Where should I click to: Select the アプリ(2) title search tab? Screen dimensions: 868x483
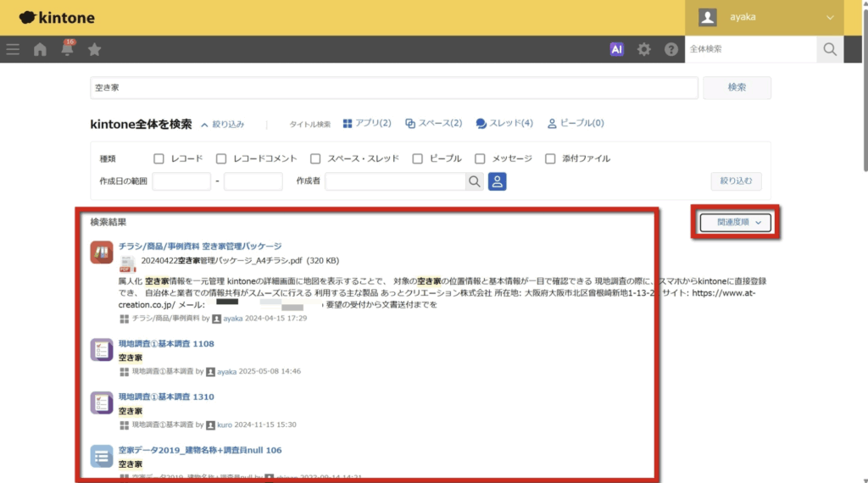tap(367, 123)
